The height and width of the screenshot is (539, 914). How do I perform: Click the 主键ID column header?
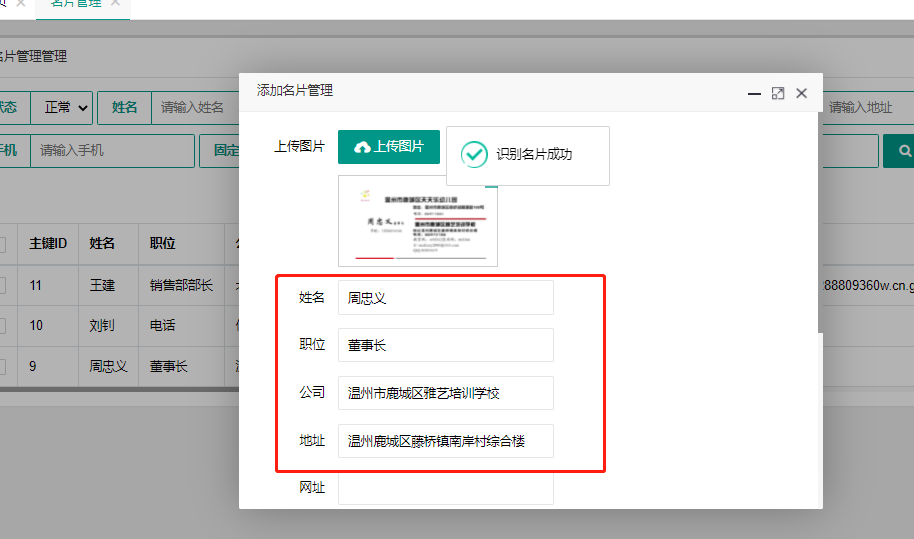point(48,244)
